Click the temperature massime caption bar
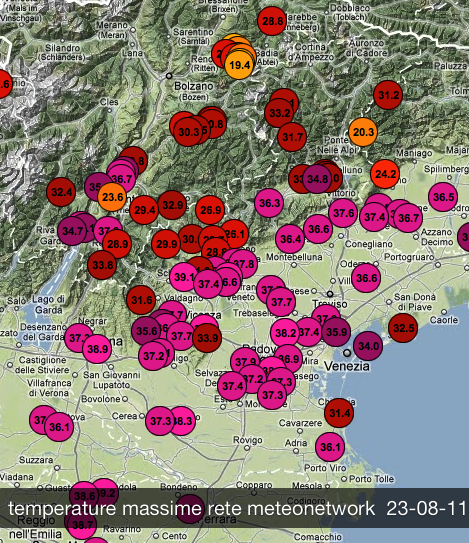Viewport: 469px width, 543px height. (x=234, y=508)
